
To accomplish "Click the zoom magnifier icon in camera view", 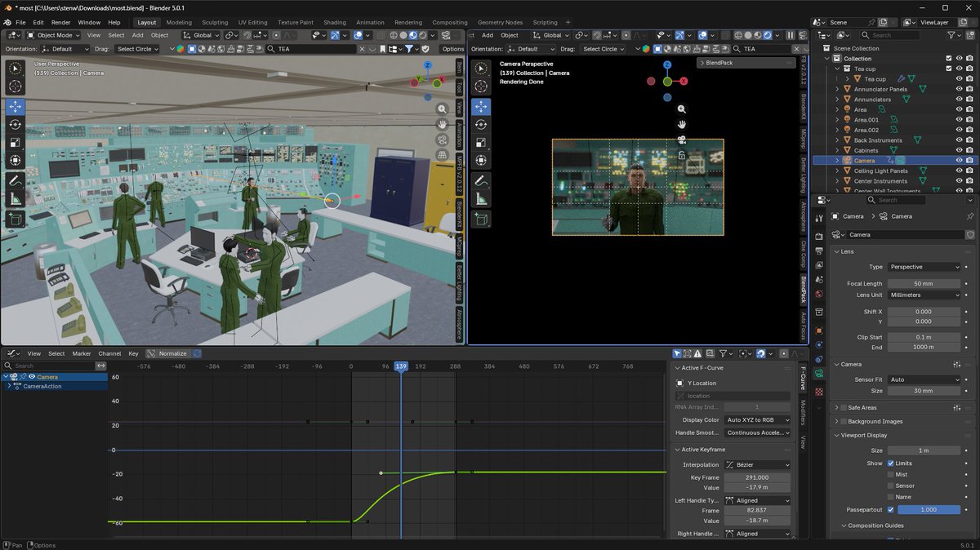I will (x=682, y=109).
